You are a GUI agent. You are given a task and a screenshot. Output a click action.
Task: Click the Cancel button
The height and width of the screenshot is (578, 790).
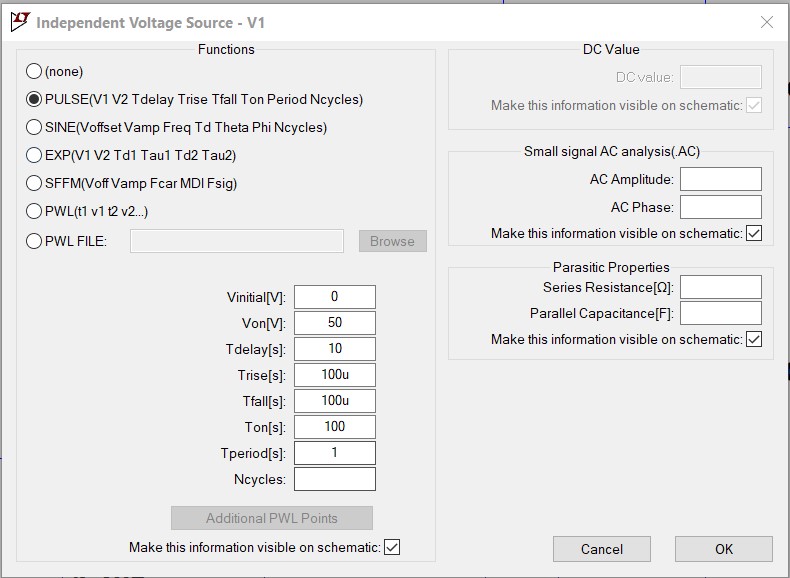(x=602, y=549)
